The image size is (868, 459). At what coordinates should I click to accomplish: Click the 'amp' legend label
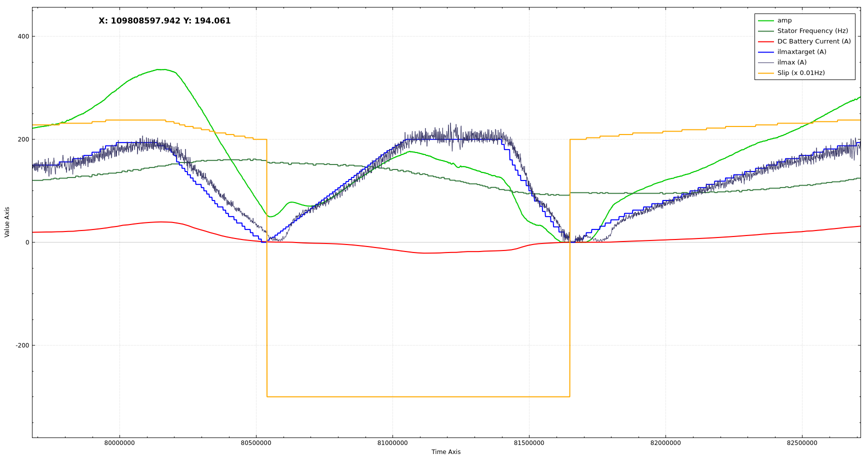coord(784,20)
